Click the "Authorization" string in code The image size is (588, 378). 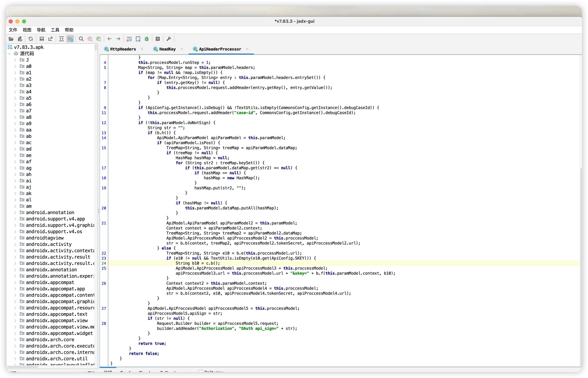click(x=216, y=328)
